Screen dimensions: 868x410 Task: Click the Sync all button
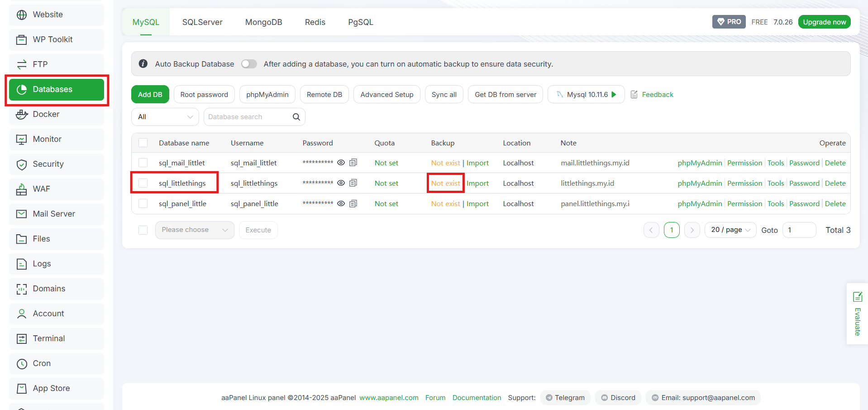click(444, 94)
